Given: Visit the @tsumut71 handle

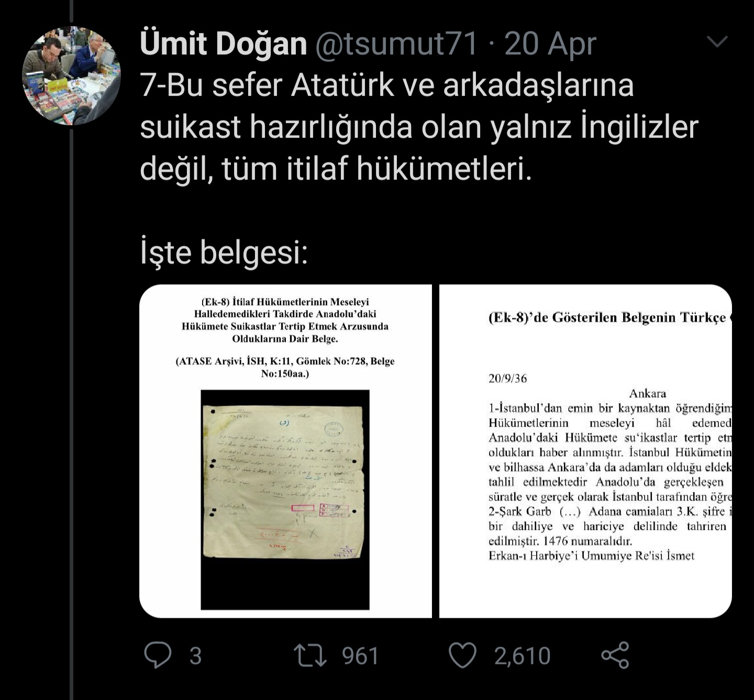Looking at the screenshot, I should tap(396, 43).
